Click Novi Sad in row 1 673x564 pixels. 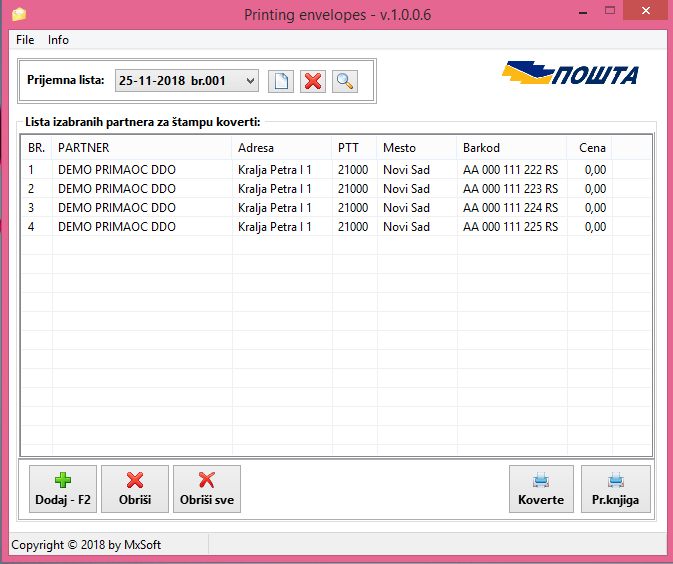tap(406, 170)
